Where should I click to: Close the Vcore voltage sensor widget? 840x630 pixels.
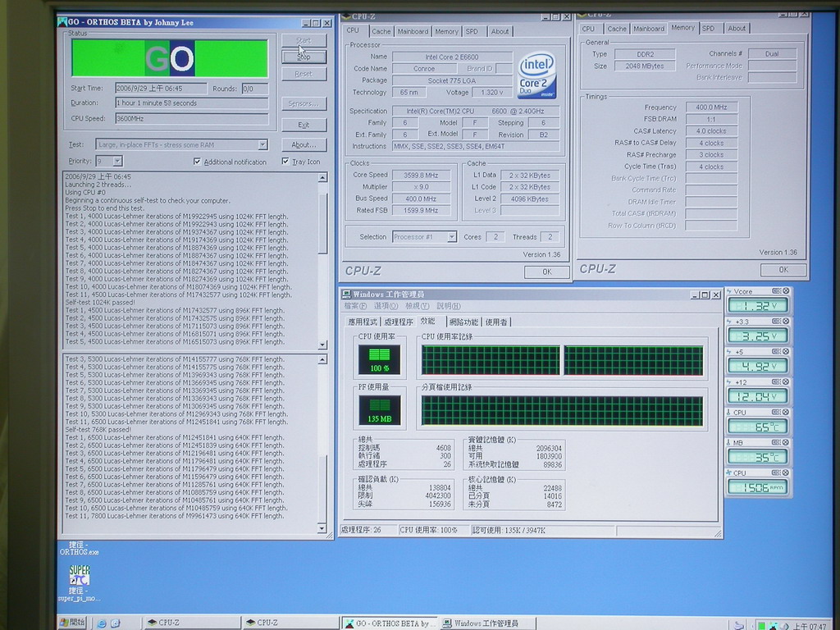(x=786, y=291)
